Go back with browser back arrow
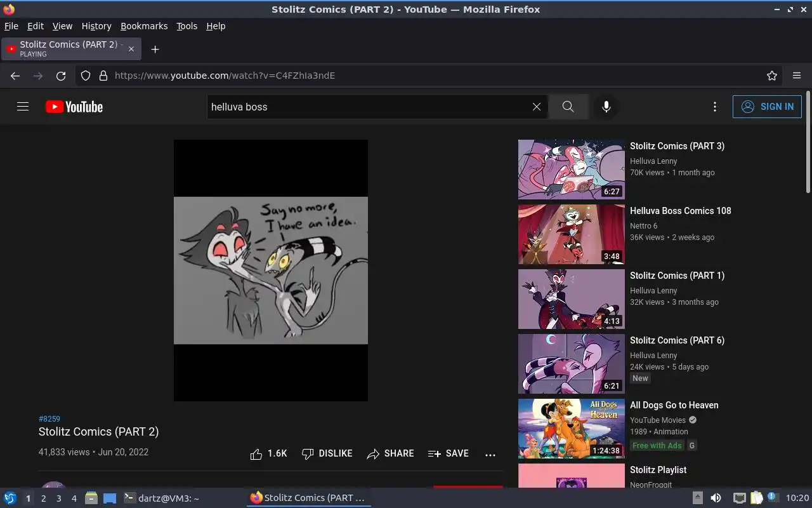Image resolution: width=812 pixels, height=508 pixels. pyautogui.click(x=15, y=76)
